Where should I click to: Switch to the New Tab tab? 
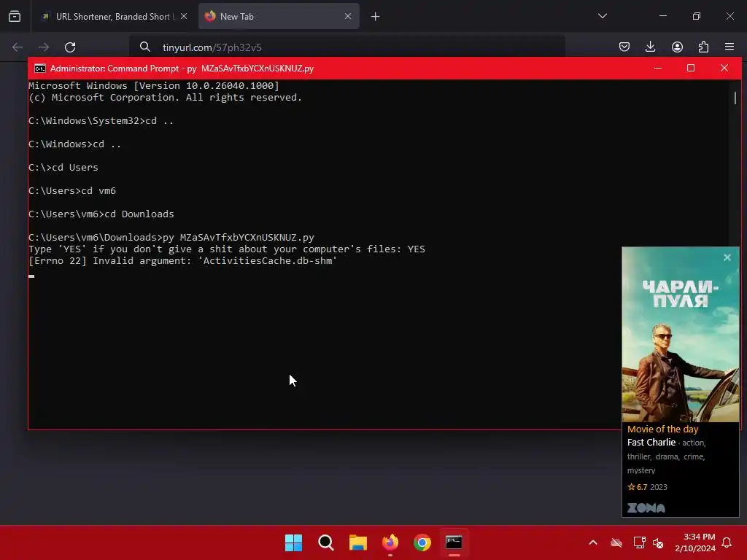coord(279,16)
